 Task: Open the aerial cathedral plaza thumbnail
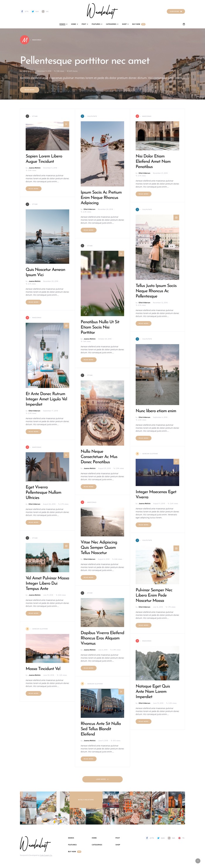[x=102, y=413]
